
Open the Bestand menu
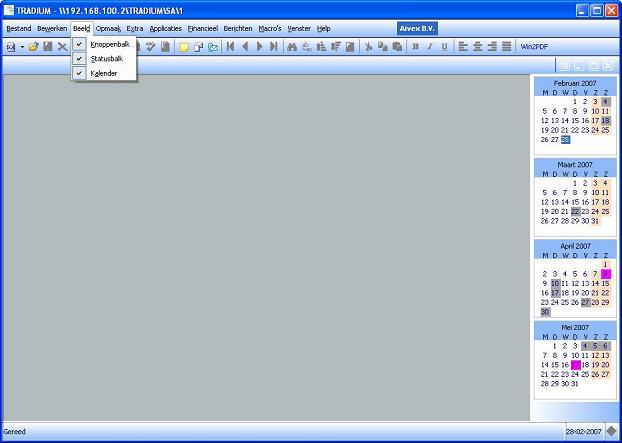(18, 29)
